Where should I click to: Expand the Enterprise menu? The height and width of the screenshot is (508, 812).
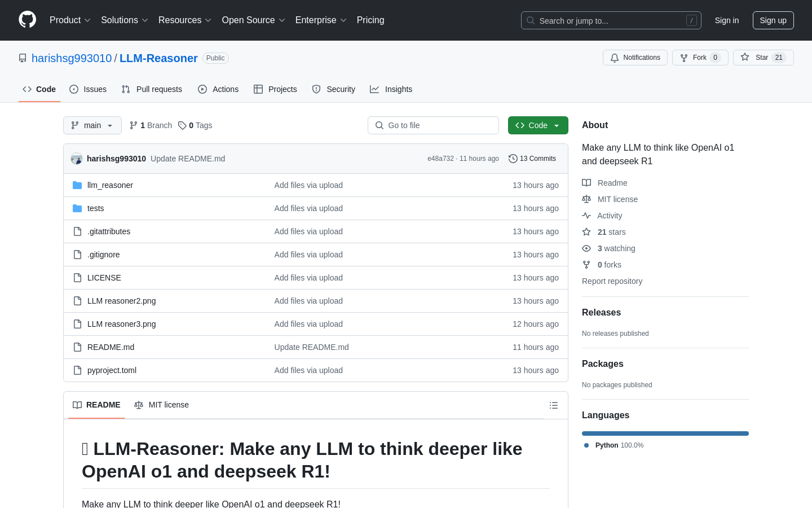tap(321, 20)
